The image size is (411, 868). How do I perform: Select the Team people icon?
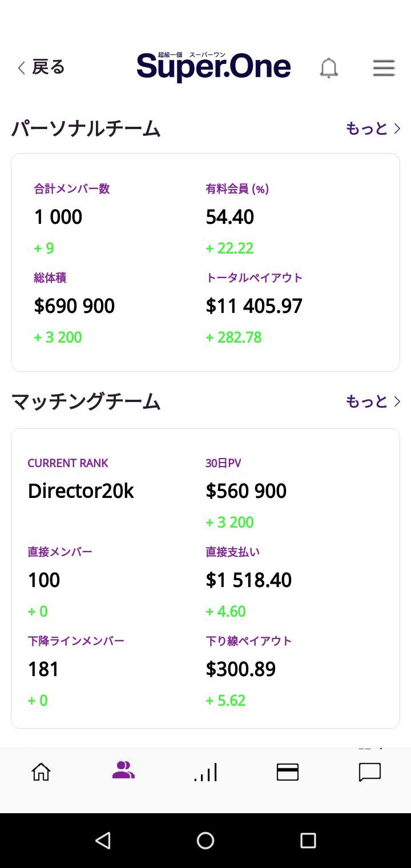point(123,770)
